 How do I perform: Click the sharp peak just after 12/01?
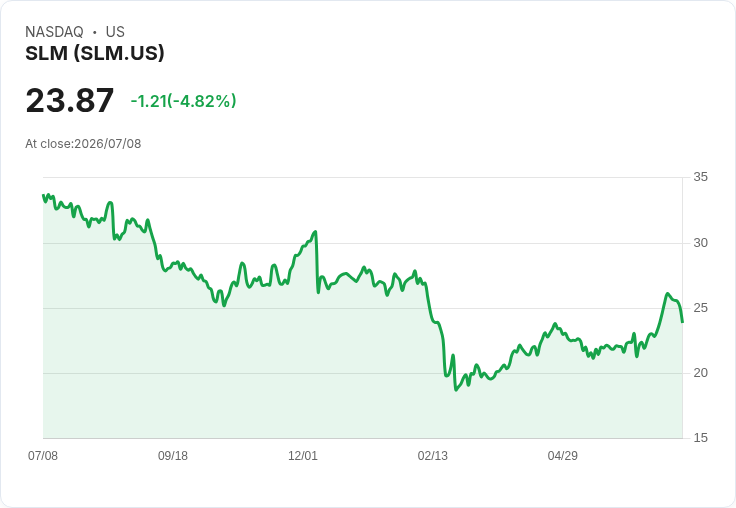[x=315, y=231]
